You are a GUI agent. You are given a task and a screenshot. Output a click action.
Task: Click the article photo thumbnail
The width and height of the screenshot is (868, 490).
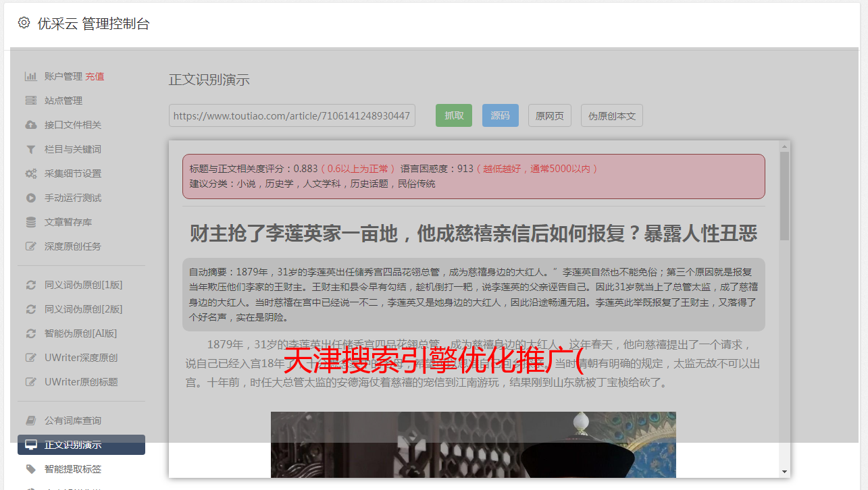pos(474,445)
